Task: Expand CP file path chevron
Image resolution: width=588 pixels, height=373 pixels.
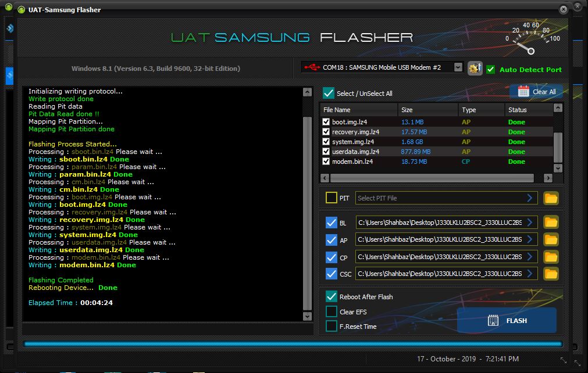Action: pos(529,257)
